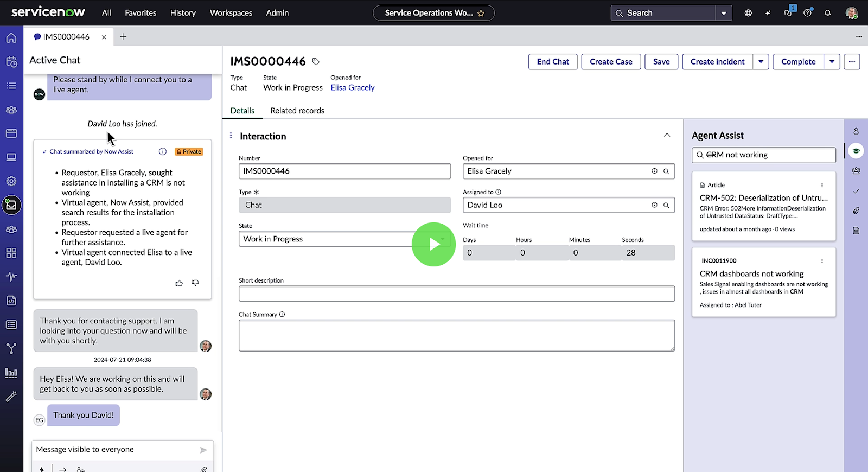Screen dimensions: 868x472
Task: Click the thumbs down icon on chat summary
Action: [x=195, y=283]
